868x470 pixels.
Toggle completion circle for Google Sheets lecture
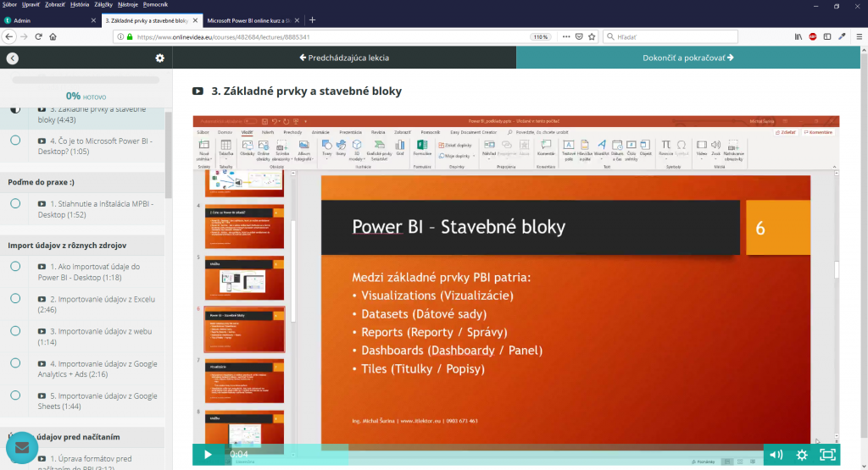click(15, 395)
